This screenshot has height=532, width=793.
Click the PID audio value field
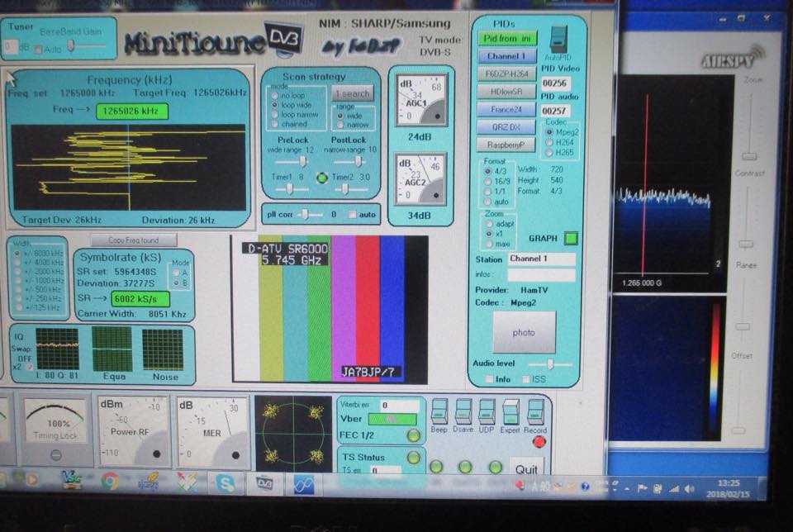coord(555,111)
